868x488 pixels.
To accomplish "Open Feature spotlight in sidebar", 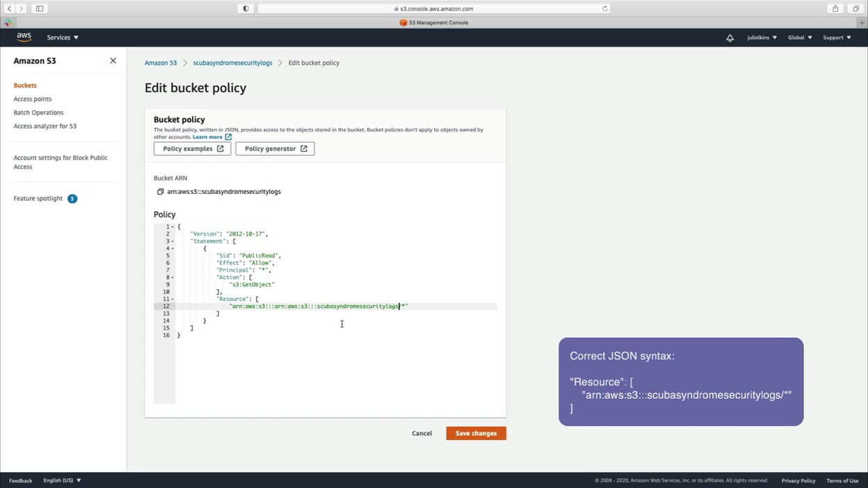I will (x=38, y=199).
